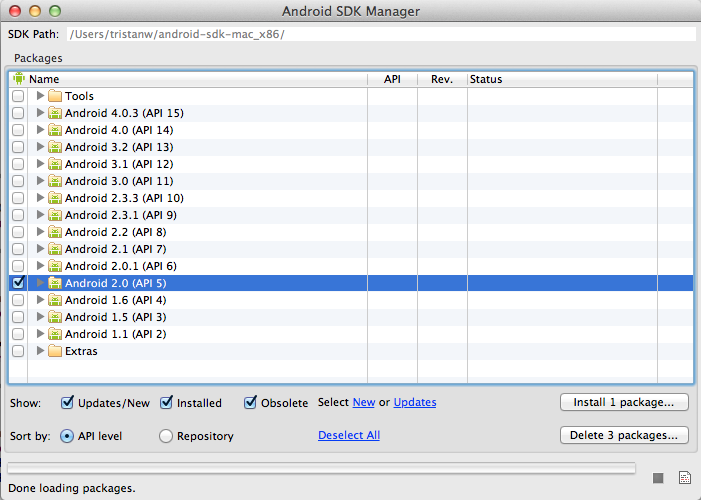Click the loading progress bar
The image size is (701, 500).
click(321, 468)
